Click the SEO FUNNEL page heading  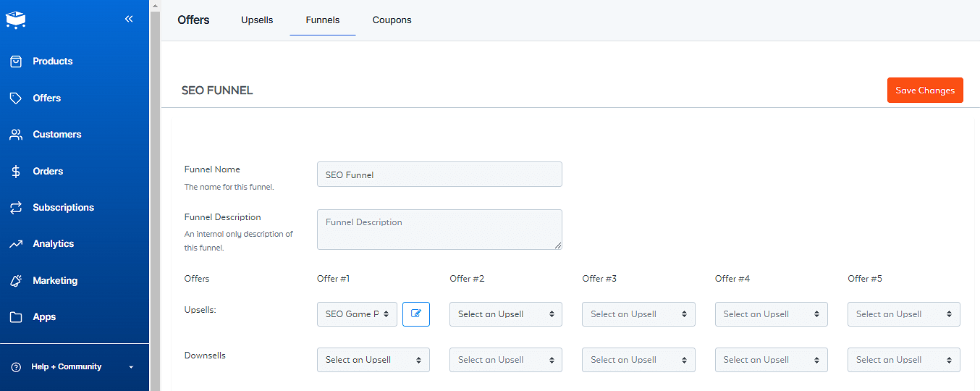pyautogui.click(x=217, y=91)
